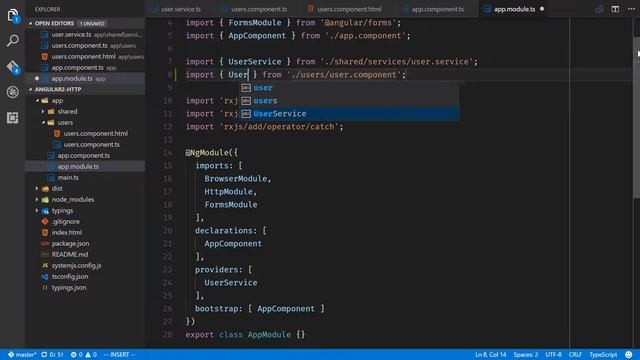Open package.json in the file tree
Screen dimensions: 640x360
(x=85, y=244)
